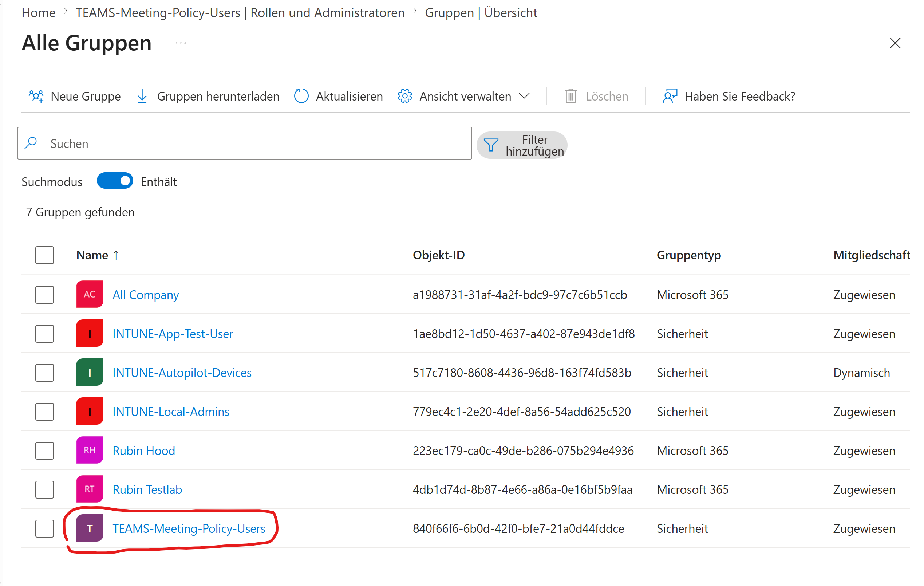Click into the Suchen search field
Viewport: 924px width, 586px height.
click(x=244, y=143)
